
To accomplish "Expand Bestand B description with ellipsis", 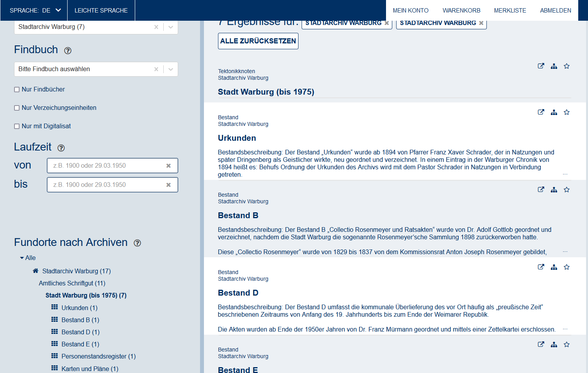I will coord(565,252).
